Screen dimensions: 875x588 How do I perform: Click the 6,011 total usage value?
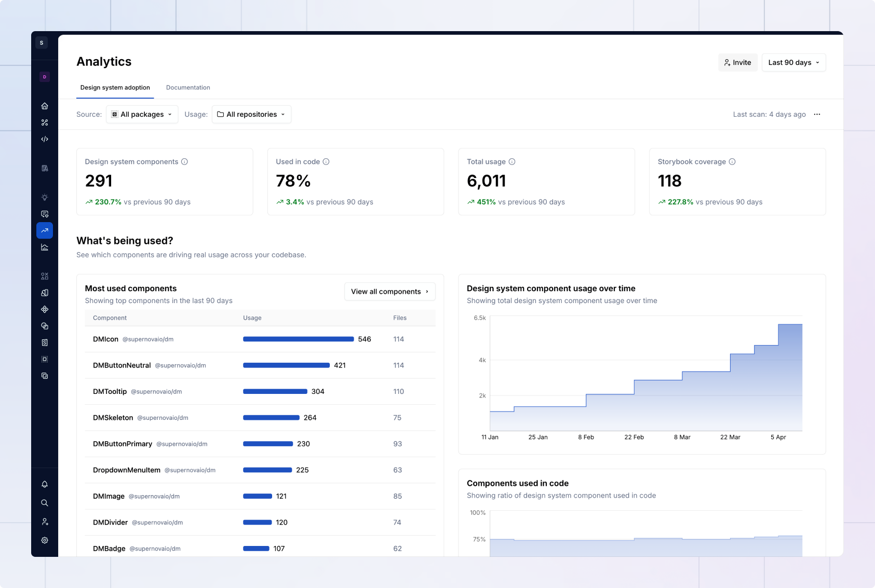coord(487,181)
